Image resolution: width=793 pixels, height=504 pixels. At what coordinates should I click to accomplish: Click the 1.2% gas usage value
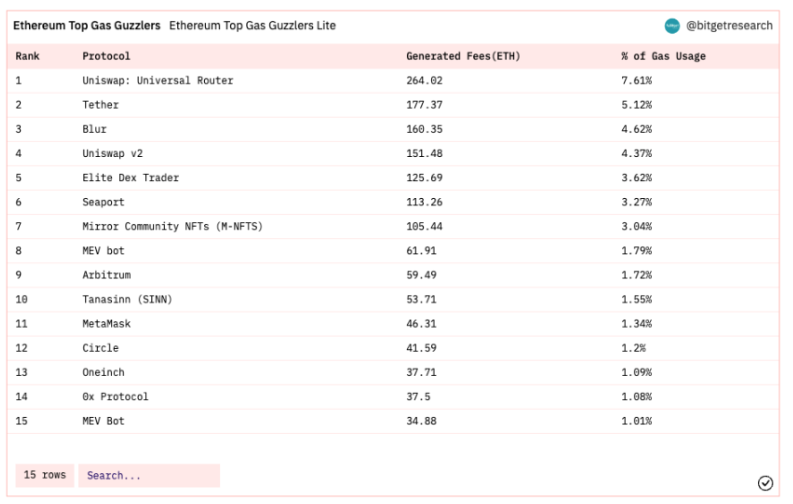click(x=634, y=348)
